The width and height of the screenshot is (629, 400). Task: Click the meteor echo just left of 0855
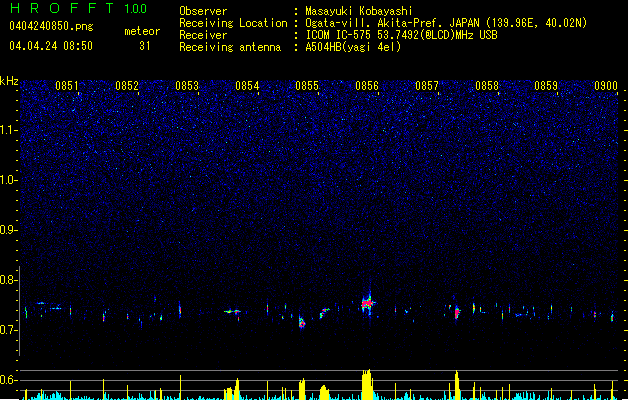coord(302,322)
